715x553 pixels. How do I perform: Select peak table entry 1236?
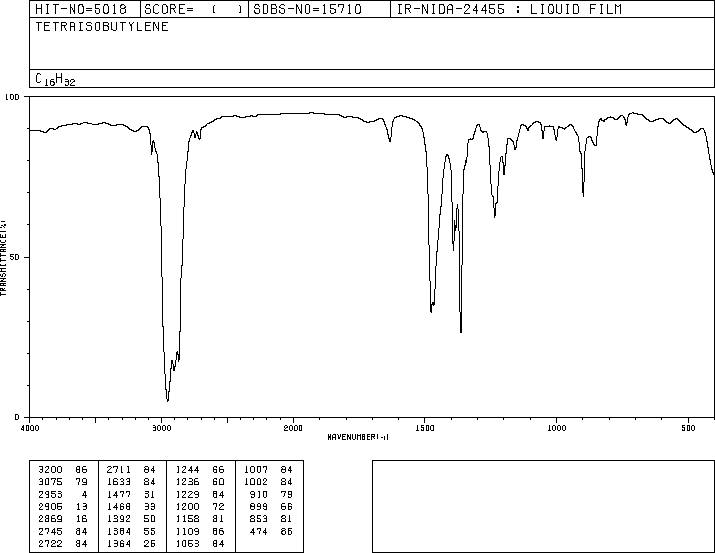(187, 482)
